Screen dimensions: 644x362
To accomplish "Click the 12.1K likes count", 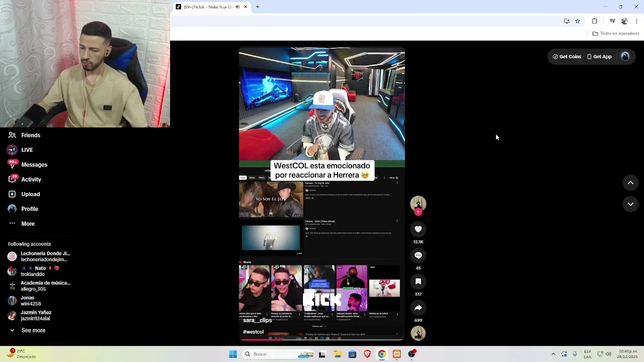I will 418,242.
